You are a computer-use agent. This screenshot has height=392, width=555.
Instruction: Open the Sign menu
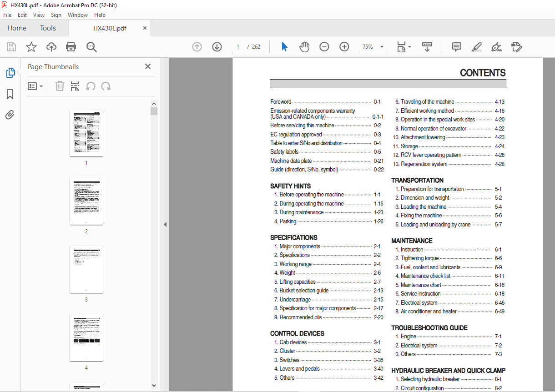click(x=56, y=15)
